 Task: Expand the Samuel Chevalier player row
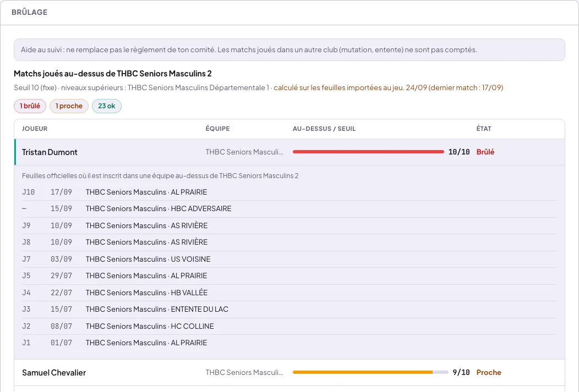click(x=289, y=372)
